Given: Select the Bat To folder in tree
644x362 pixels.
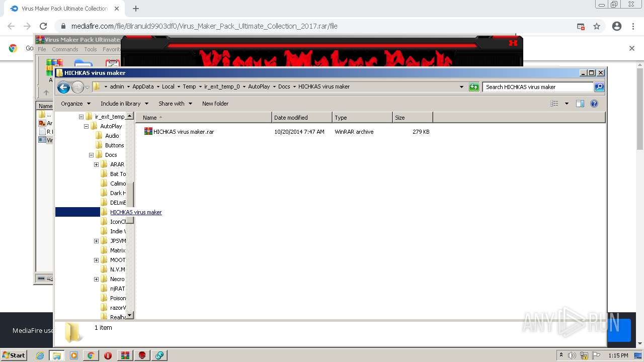Looking at the screenshot, I should coord(118,174).
